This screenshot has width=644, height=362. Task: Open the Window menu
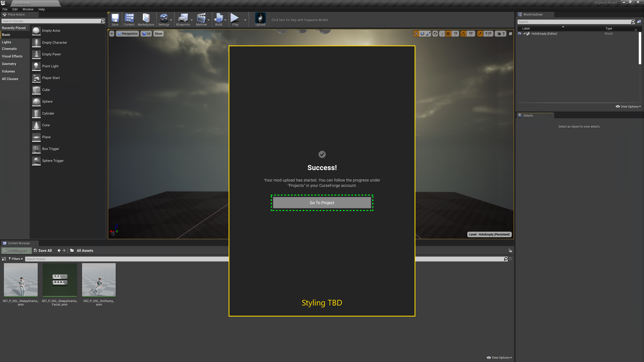coord(28,9)
